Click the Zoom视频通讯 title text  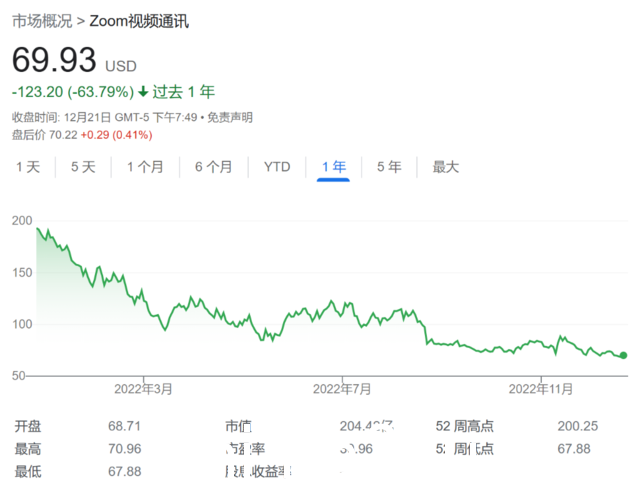pyautogui.click(x=139, y=21)
